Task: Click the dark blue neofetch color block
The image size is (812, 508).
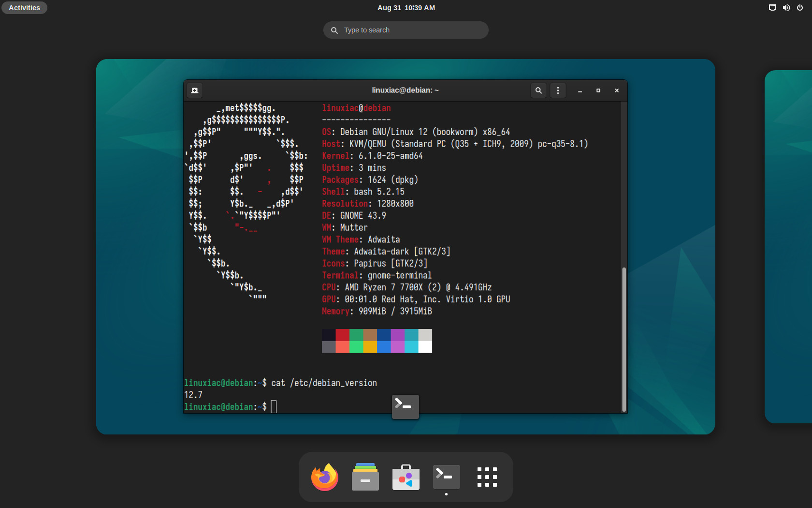Action: [x=384, y=335]
